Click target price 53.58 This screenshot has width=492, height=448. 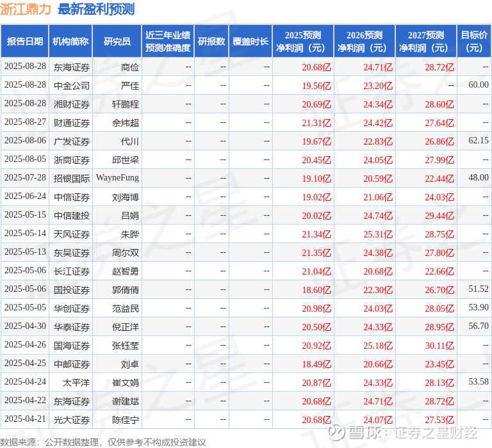[479, 381]
